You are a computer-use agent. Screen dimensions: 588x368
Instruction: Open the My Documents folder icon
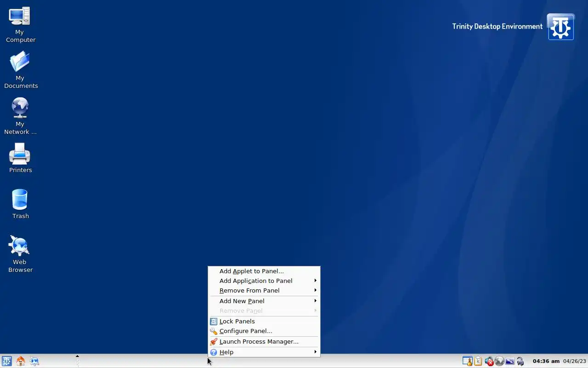click(x=20, y=62)
